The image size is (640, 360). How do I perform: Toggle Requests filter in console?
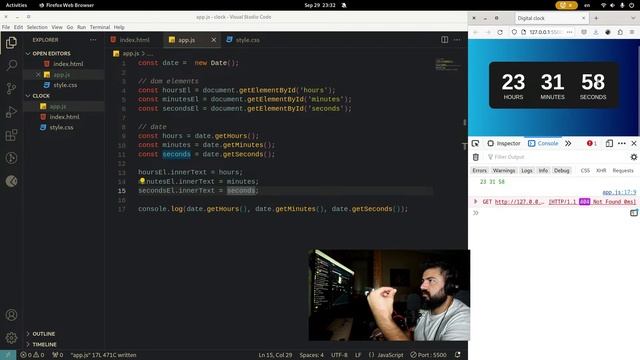coord(623,171)
